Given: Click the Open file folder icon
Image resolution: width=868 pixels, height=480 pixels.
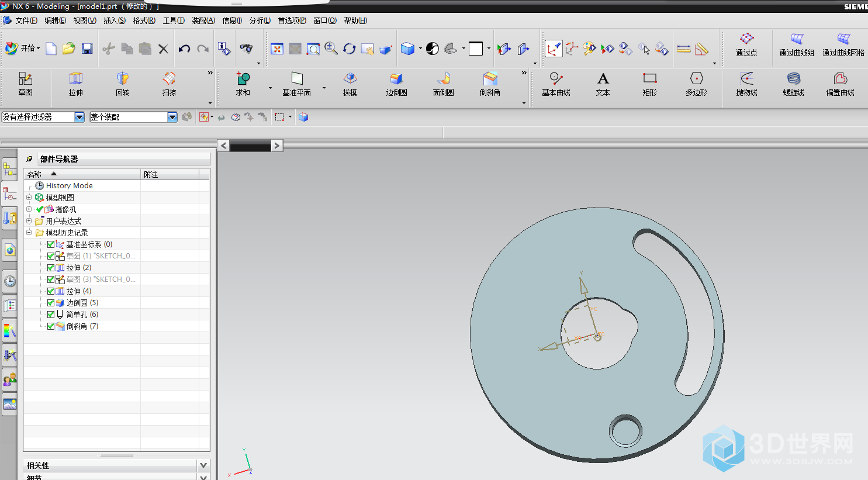Looking at the screenshot, I should coord(69,49).
